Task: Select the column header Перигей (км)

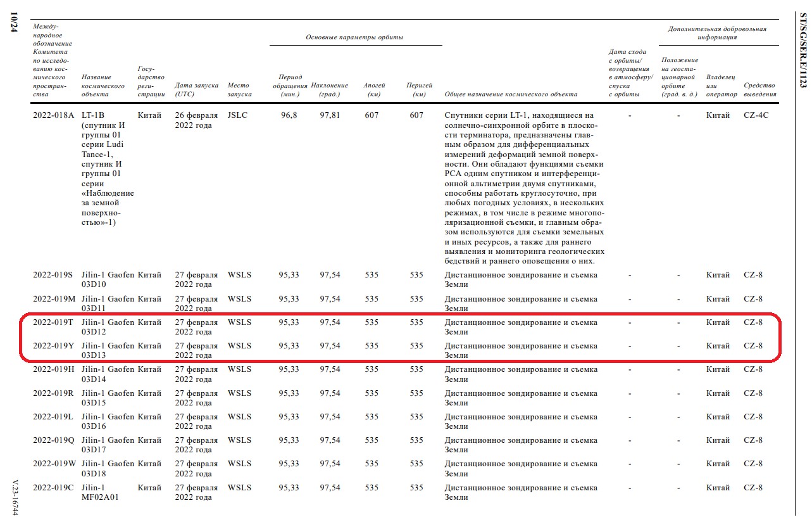Action: point(419,89)
